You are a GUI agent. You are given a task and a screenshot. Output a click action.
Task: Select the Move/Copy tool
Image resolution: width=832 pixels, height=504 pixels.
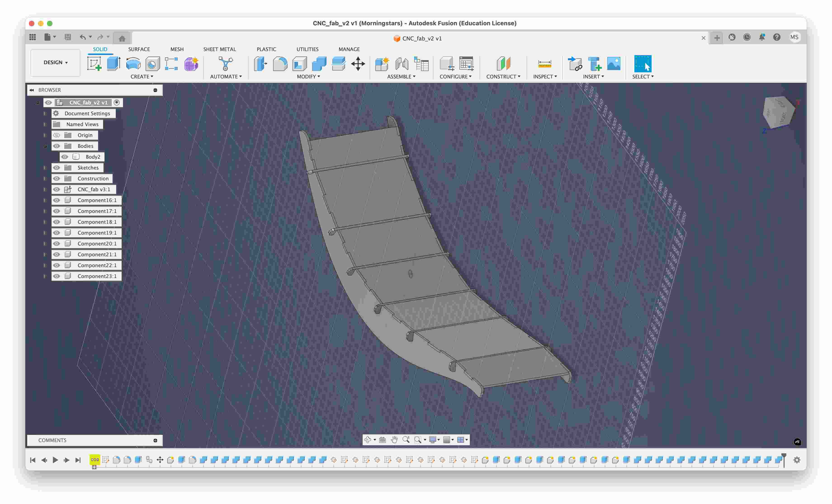click(x=358, y=64)
